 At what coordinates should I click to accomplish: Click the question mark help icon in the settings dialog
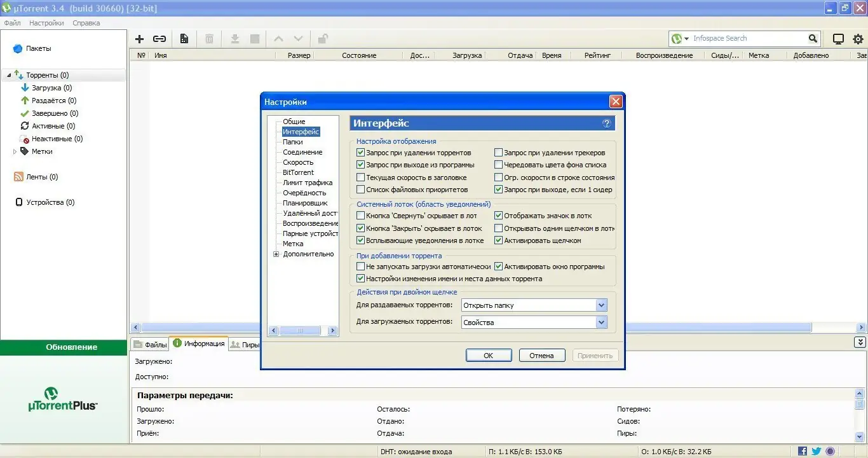click(607, 123)
